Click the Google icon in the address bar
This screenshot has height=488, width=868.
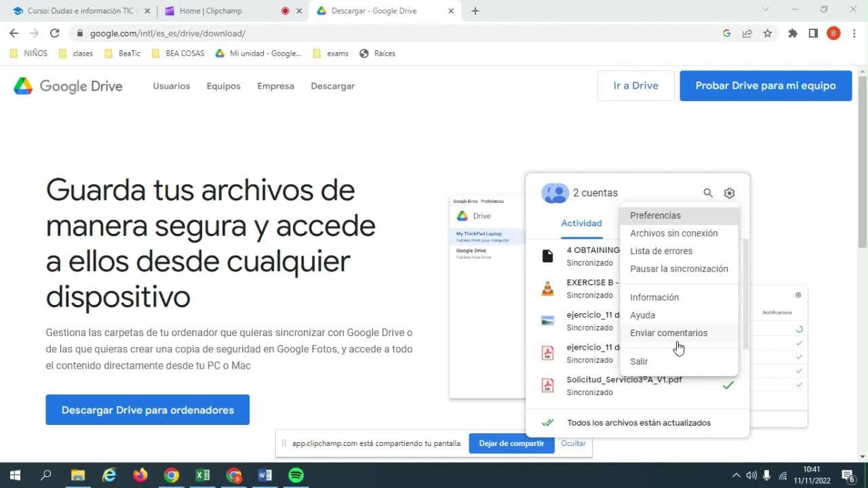tap(727, 33)
